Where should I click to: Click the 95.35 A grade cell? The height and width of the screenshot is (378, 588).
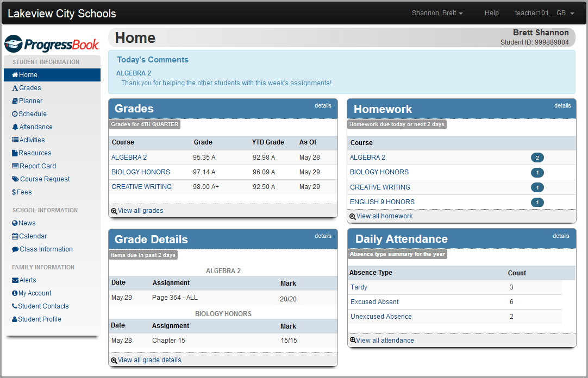204,157
